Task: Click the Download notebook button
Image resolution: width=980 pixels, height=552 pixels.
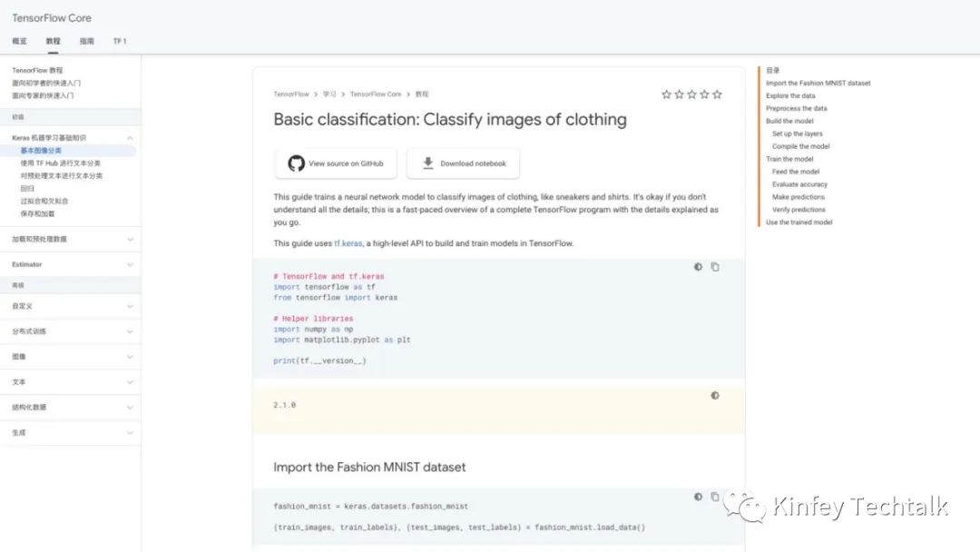Action: pyautogui.click(x=463, y=163)
